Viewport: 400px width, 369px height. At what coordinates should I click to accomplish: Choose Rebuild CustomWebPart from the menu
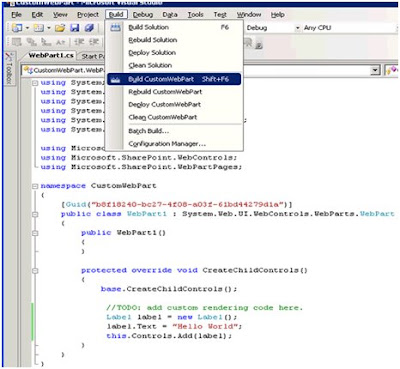(174, 92)
